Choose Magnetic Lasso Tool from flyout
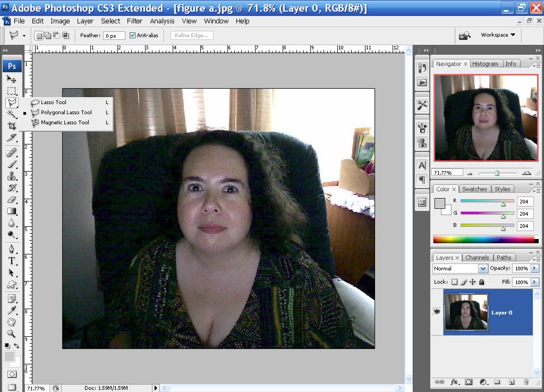Screen dimensions: 544x392 tap(65, 123)
